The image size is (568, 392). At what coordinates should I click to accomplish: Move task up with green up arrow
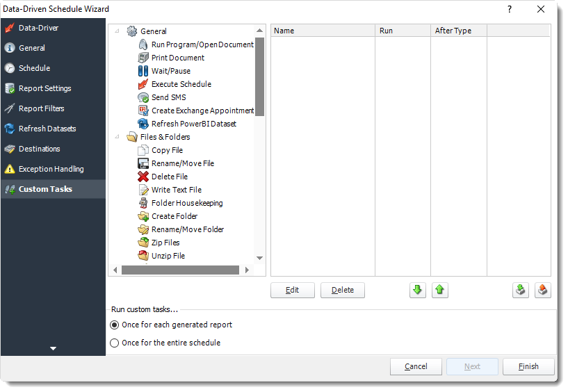pyautogui.click(x=440, y=291)
